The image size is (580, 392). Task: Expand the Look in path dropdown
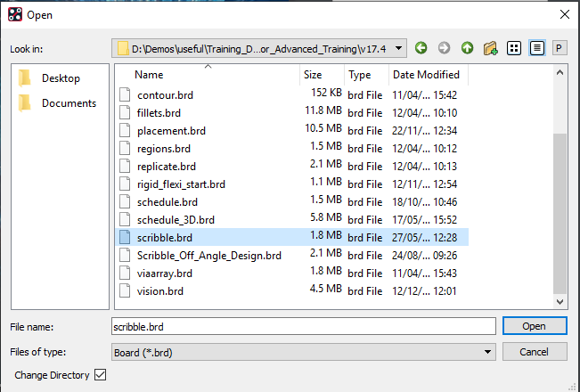(x=398, y=48)
